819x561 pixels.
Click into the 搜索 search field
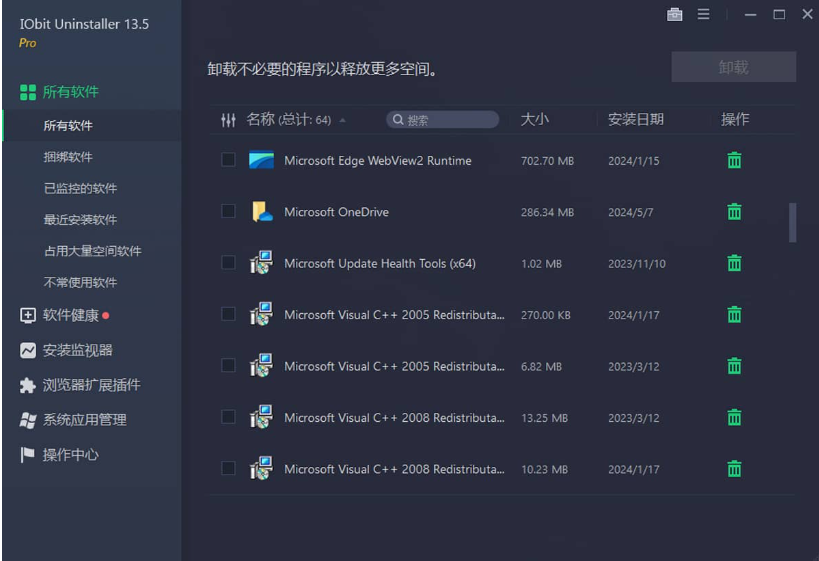pos(442,120)
